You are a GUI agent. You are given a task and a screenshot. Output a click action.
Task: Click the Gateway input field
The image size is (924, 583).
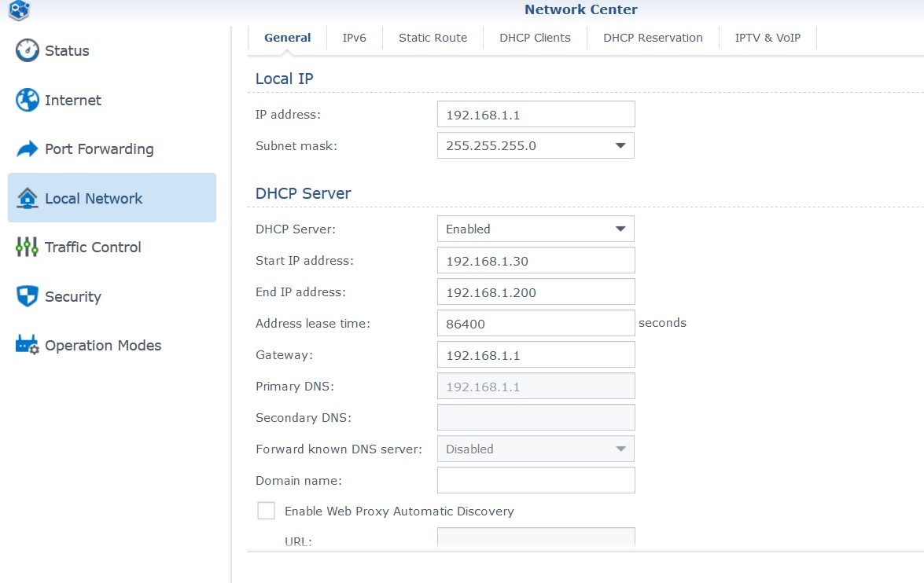click(536, 355)
